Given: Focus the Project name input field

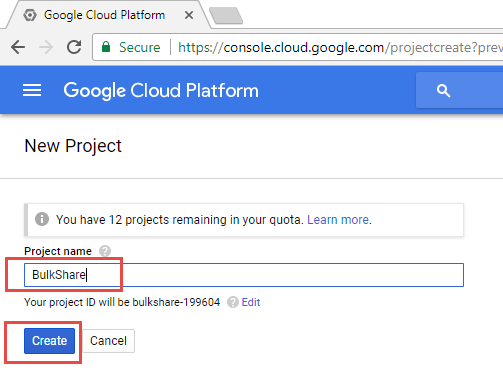Looking at the screenshot, I should (244, 275).
